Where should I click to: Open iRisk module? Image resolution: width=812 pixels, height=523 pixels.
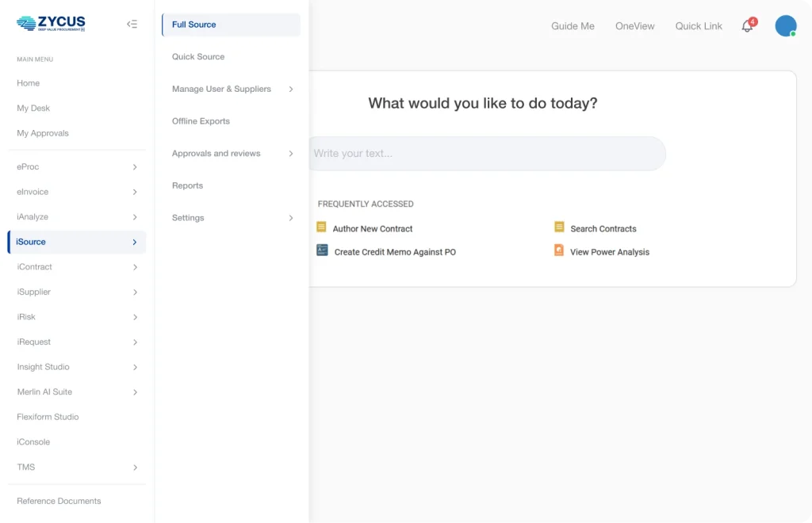coord(26,317)
